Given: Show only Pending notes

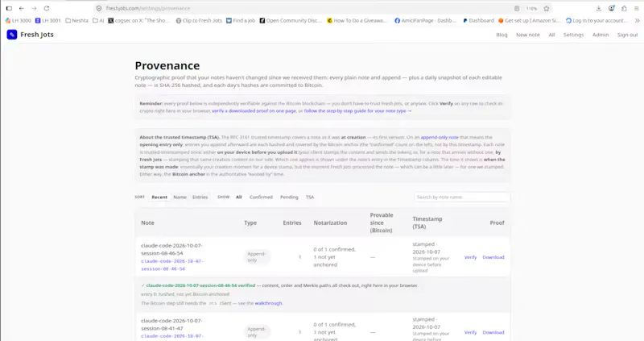Looking at the screenshot, I should (x=289, y=197).
